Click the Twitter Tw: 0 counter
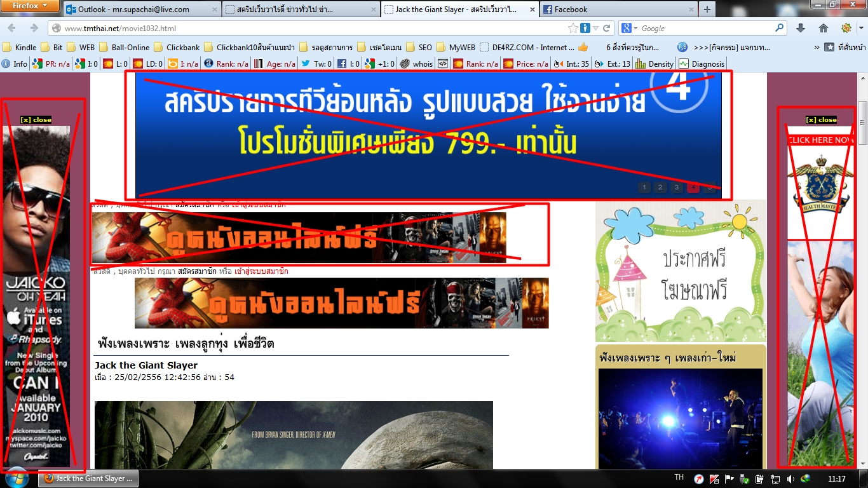 [316, 64]
